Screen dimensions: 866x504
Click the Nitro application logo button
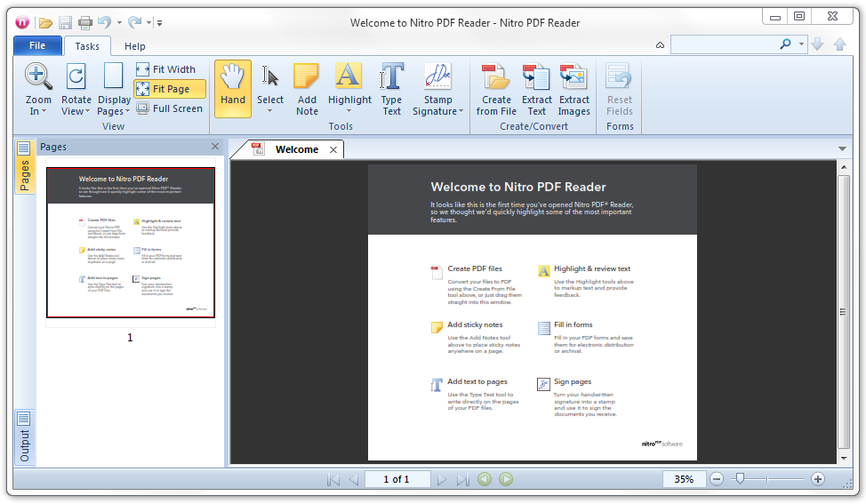(x=22, y=22)
